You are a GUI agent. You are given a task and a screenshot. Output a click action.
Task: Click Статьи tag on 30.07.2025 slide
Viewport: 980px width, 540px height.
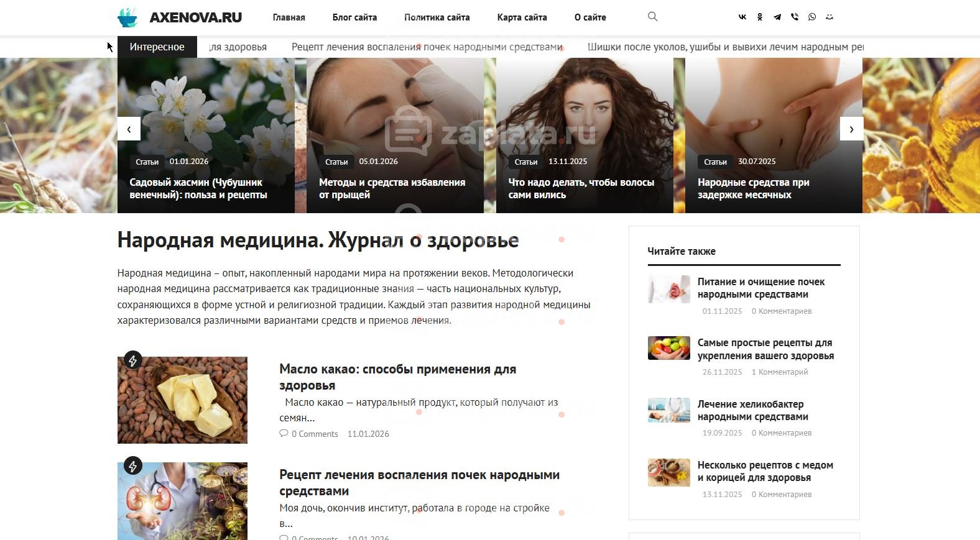tap(715, 162)
